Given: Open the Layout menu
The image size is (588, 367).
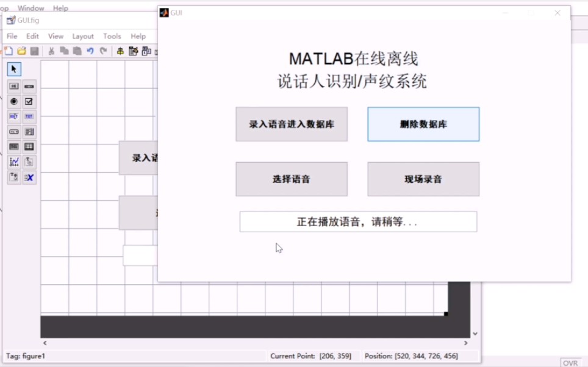Looking at the screenshot, I should pos(83,36).
